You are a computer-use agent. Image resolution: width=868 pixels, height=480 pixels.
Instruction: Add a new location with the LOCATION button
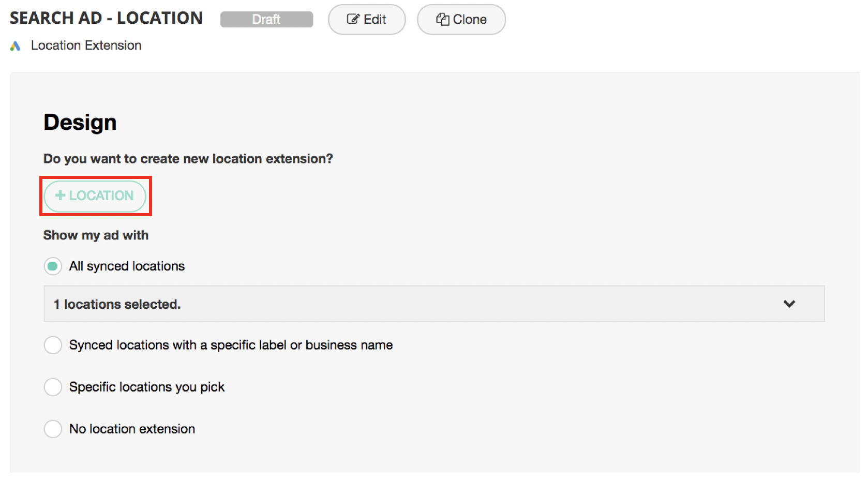tap(95, 196)
